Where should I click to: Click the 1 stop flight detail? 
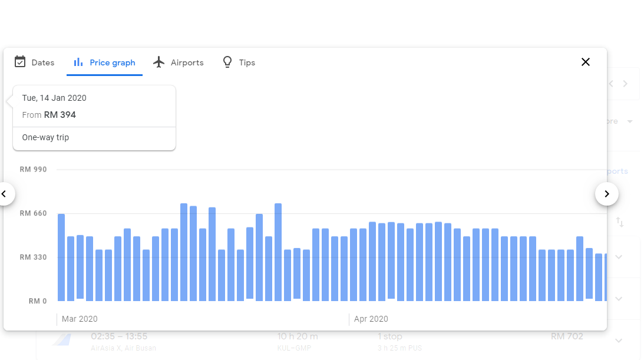tap(390, 336)
